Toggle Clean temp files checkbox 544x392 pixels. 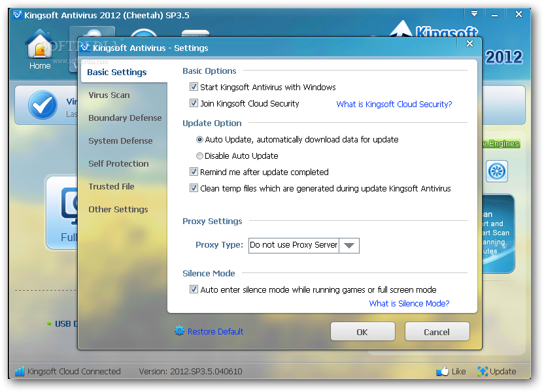point(194,188)
